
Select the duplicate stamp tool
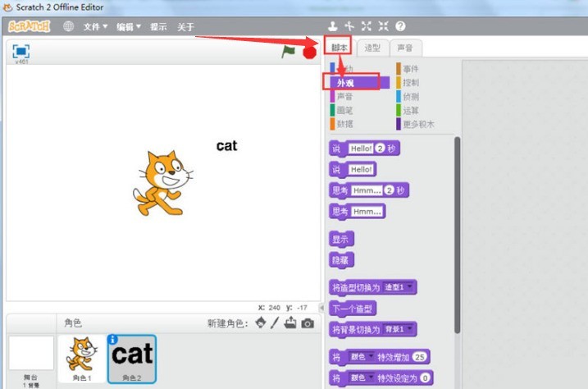click(x=332, y=26)
